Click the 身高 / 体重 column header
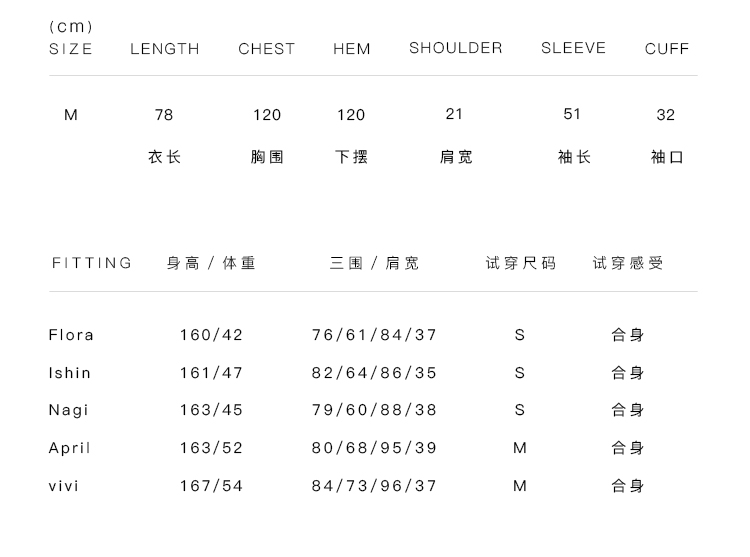 pos(212,263)
